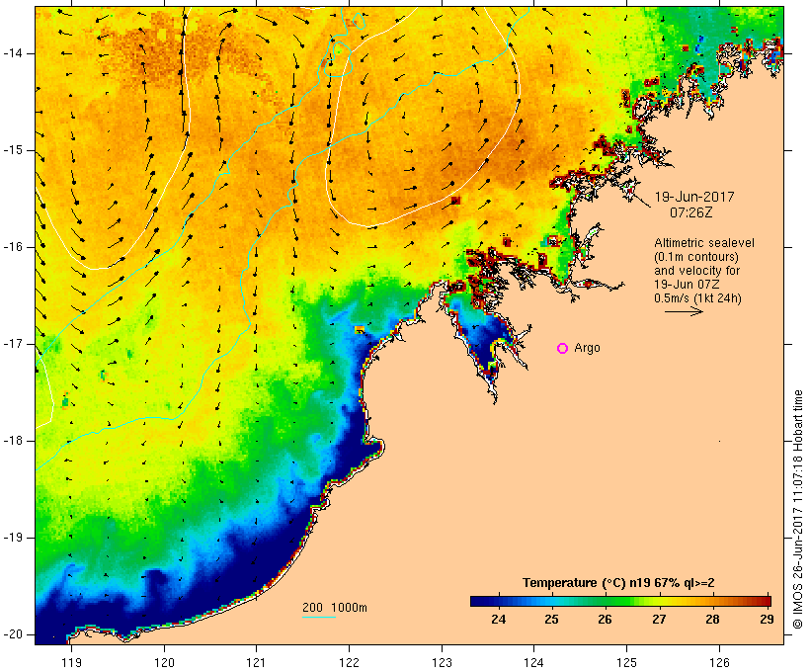Click latitude axis label -16

click(12, 247)
